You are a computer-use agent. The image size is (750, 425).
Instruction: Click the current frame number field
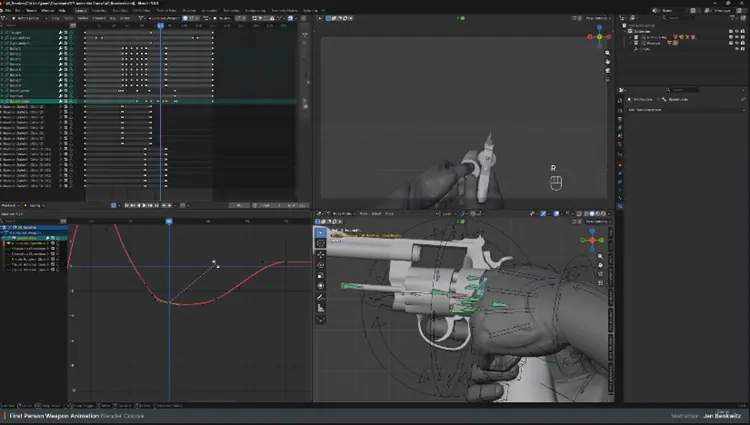tap(239, 205)
